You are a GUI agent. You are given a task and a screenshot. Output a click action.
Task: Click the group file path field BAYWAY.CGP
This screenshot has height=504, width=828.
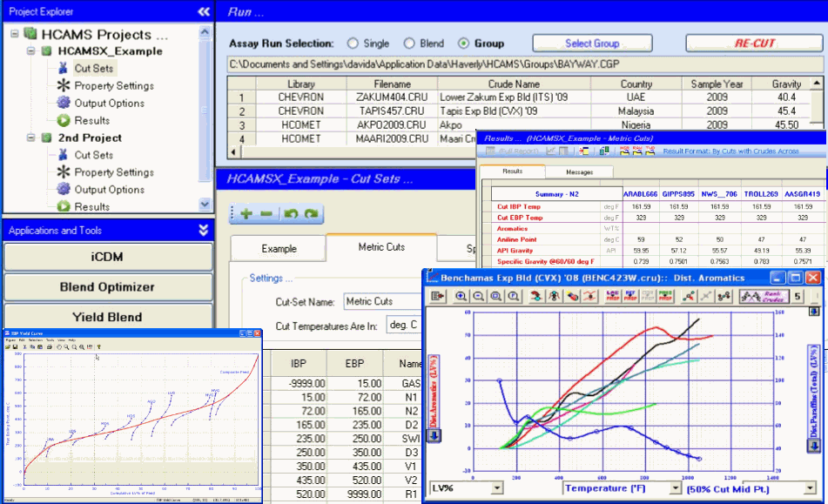(525, 64)
